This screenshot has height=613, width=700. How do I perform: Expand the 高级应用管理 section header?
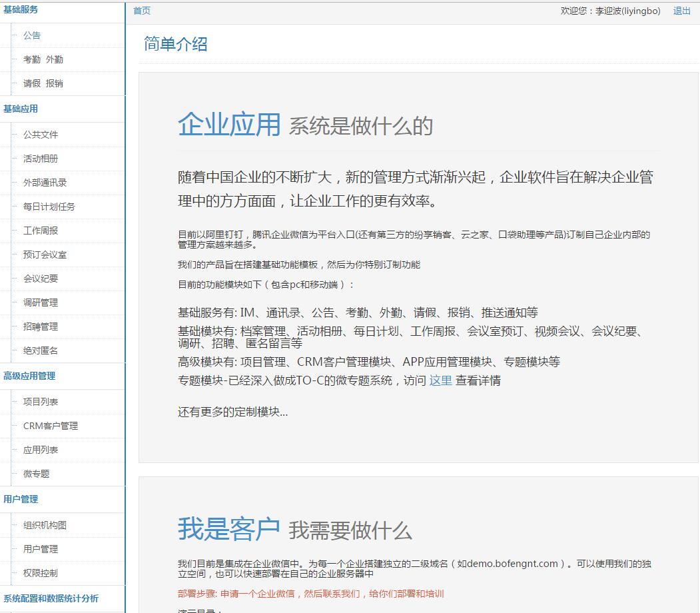(29, 376)
